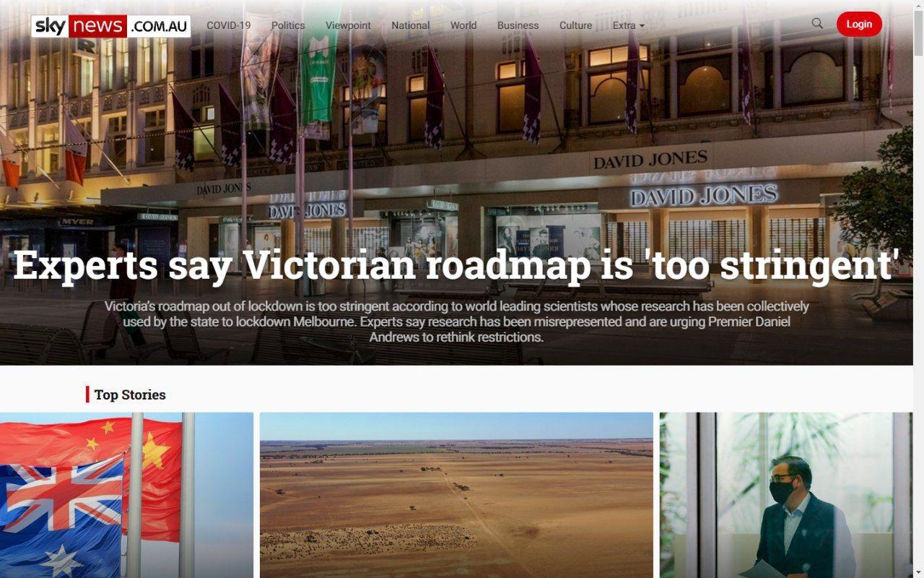Click the scrollbar up arrow
This screenshot has width=924, height=578.
918,6
